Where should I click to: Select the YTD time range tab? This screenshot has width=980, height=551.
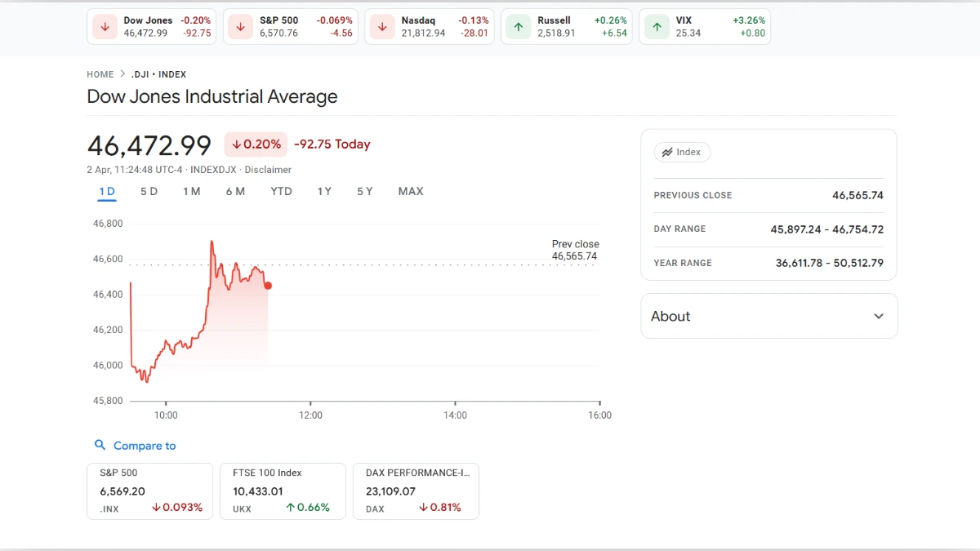[281, 191]
